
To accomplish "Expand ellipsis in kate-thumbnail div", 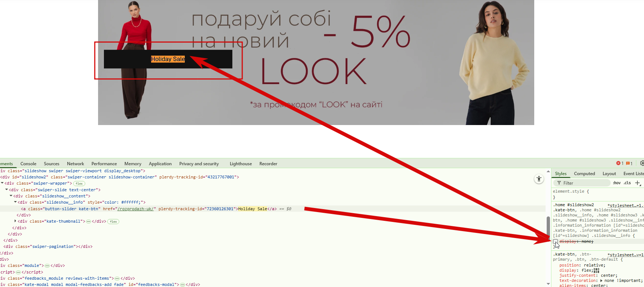I will (x=89, y=222).
